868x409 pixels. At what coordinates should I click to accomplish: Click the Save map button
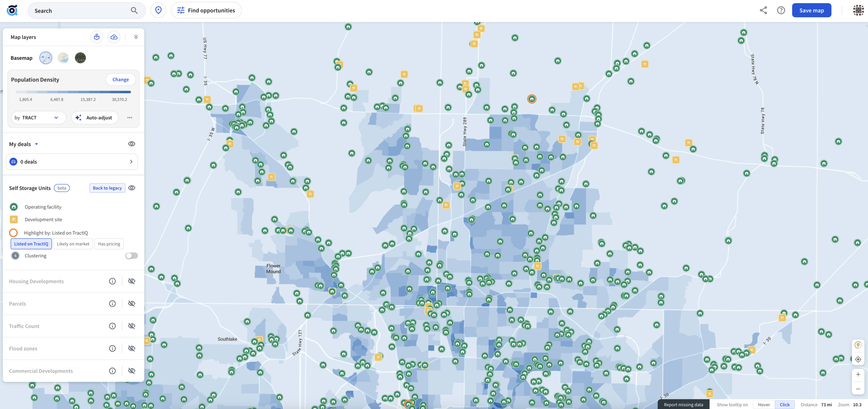coord(811,11)
